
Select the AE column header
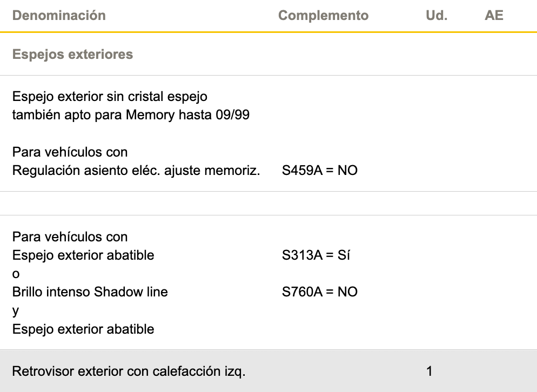(494, 15)
